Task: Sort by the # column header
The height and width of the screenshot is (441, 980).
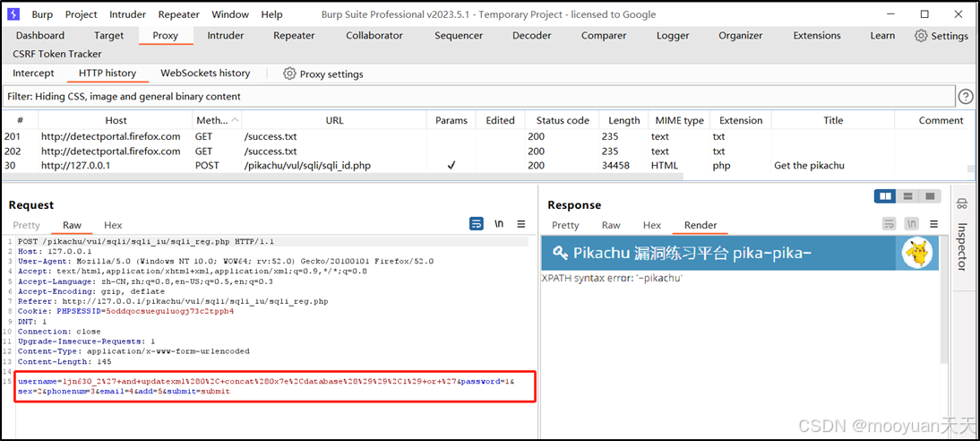Action: click(x=20, y=120)
